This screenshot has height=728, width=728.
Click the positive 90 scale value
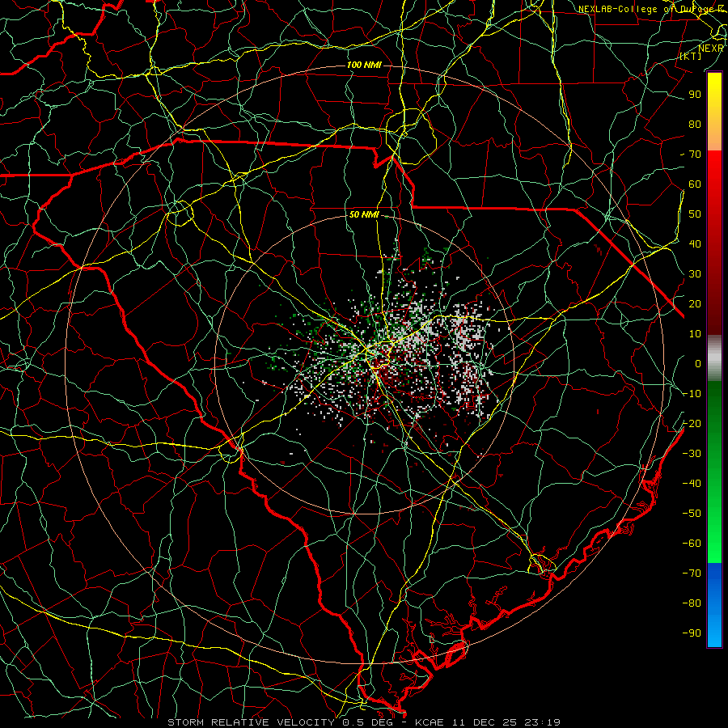coord(695,95)
